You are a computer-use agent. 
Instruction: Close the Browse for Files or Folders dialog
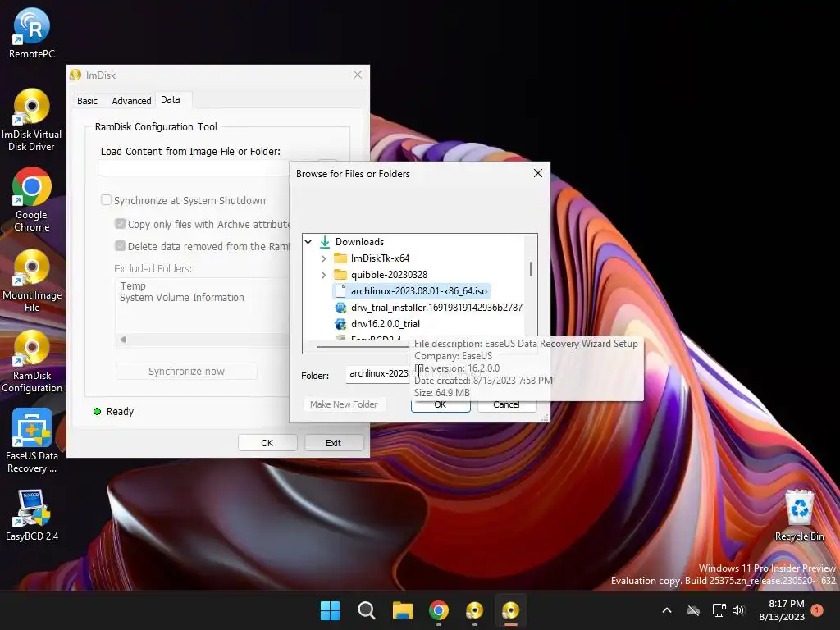[538, 173]
